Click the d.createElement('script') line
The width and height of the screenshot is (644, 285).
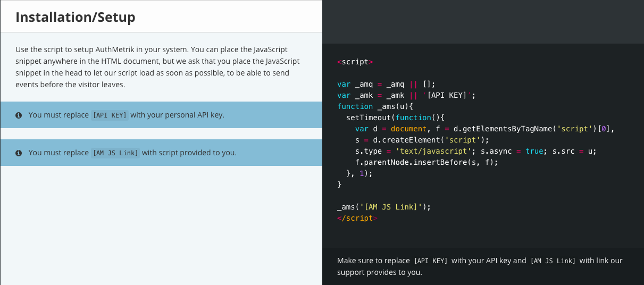click(x=422, y=140)
